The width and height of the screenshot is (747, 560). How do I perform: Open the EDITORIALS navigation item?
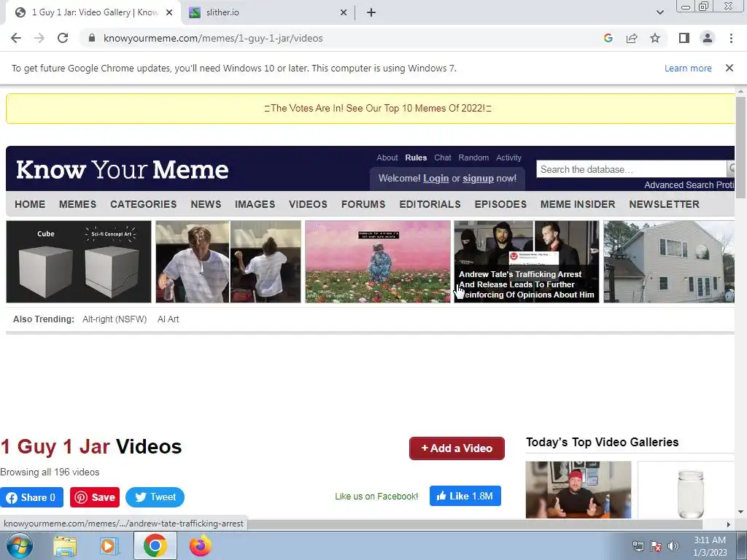430,204
